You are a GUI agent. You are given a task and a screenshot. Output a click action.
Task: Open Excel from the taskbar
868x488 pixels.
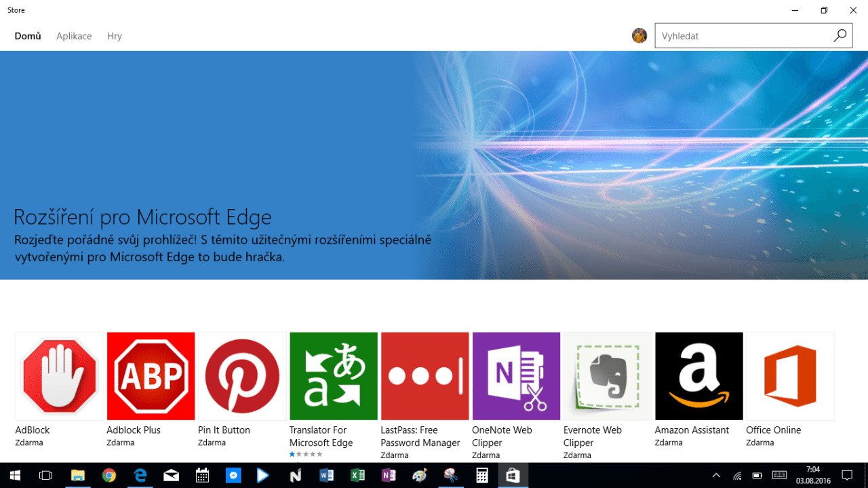pyautogui.click(x=357, y=476)
